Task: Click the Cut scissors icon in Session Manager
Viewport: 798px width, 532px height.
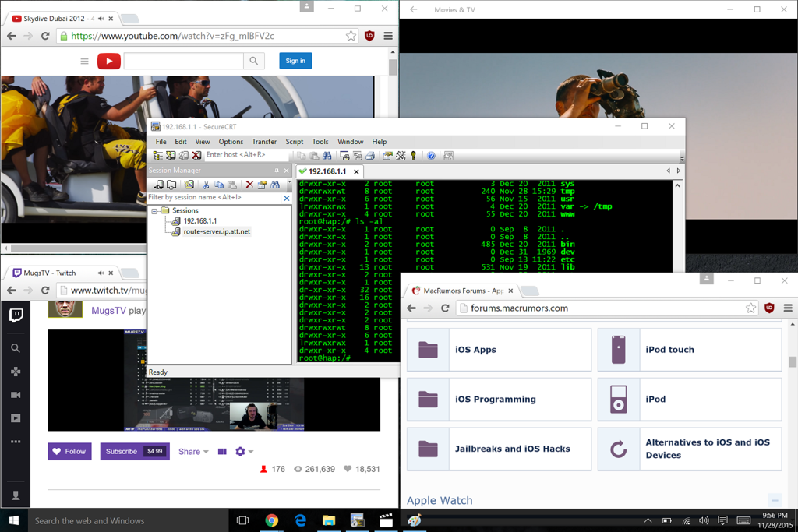Action: [x=206, y=185]
